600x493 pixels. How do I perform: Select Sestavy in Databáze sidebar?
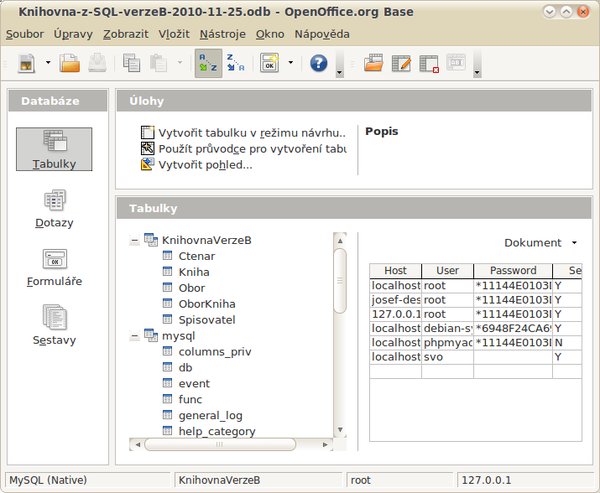(54, 325)
